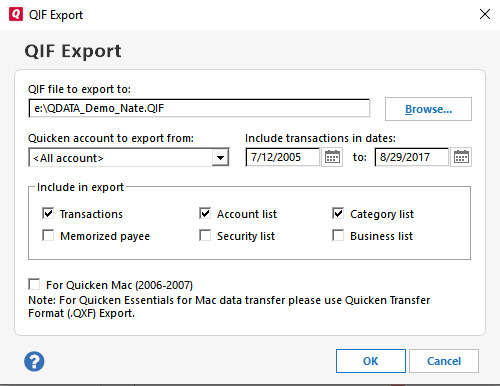Click the QIF file path field

point(199,108)
